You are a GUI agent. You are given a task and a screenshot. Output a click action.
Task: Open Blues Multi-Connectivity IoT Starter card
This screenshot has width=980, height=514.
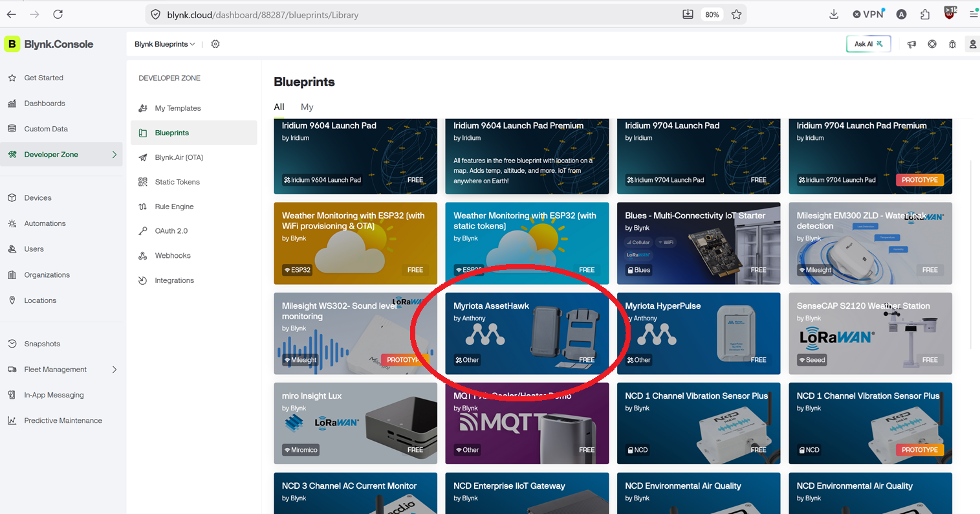(699, 243)
